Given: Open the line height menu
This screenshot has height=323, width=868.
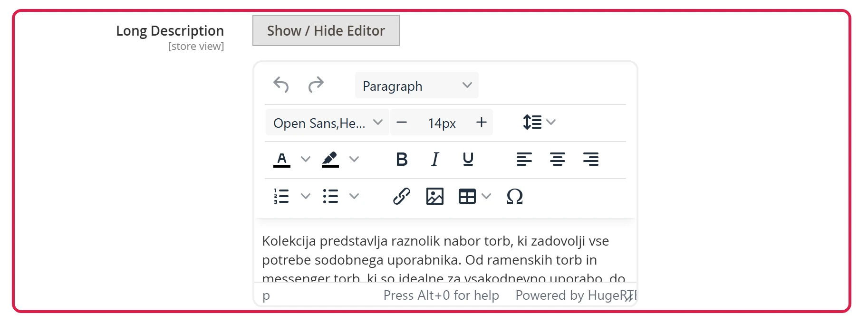Looking at the screenshot, I should tap(539, 122).
